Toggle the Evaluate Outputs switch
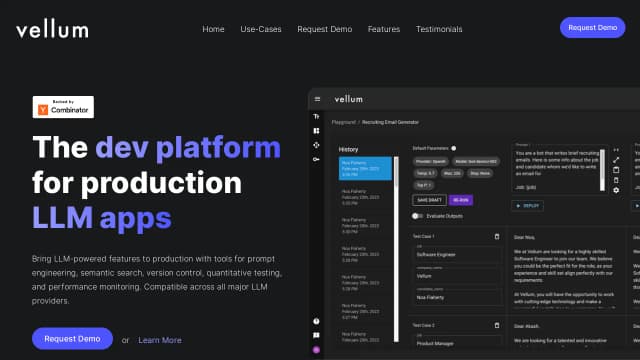 (x=417, y=216)
